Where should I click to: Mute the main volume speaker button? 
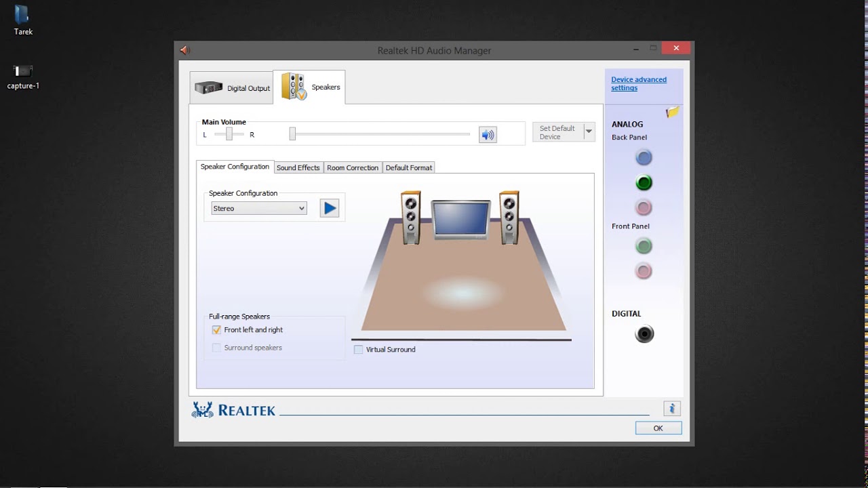[488, 135]
